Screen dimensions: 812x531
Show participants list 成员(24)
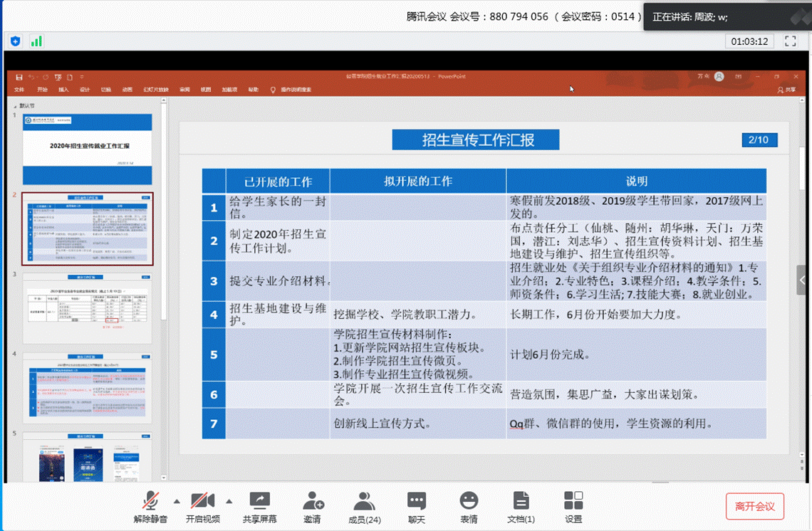(x=365, y=507)
